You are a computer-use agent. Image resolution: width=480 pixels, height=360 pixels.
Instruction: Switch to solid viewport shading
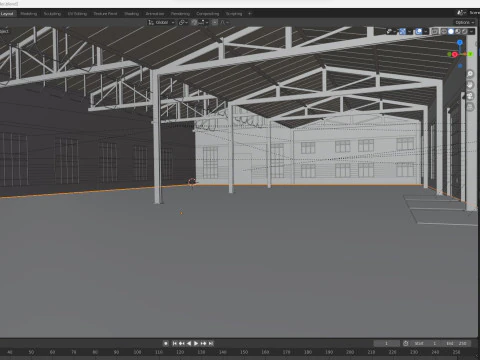coord(451,31)
